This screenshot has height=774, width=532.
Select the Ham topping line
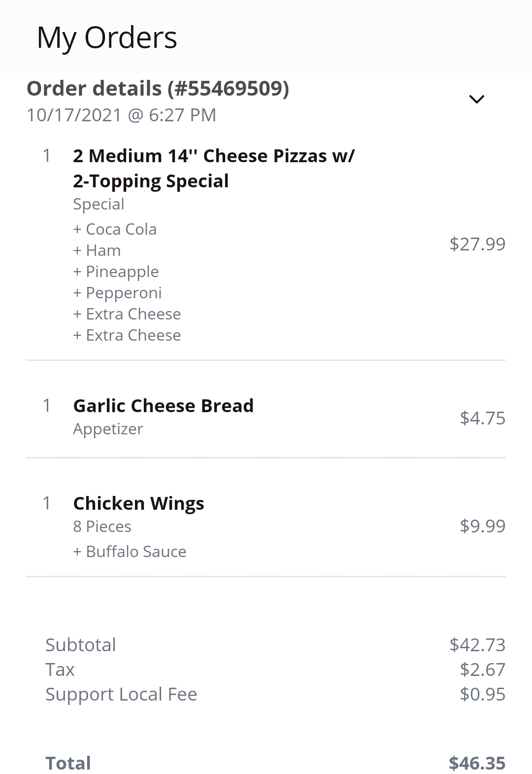tap(97, 250)
